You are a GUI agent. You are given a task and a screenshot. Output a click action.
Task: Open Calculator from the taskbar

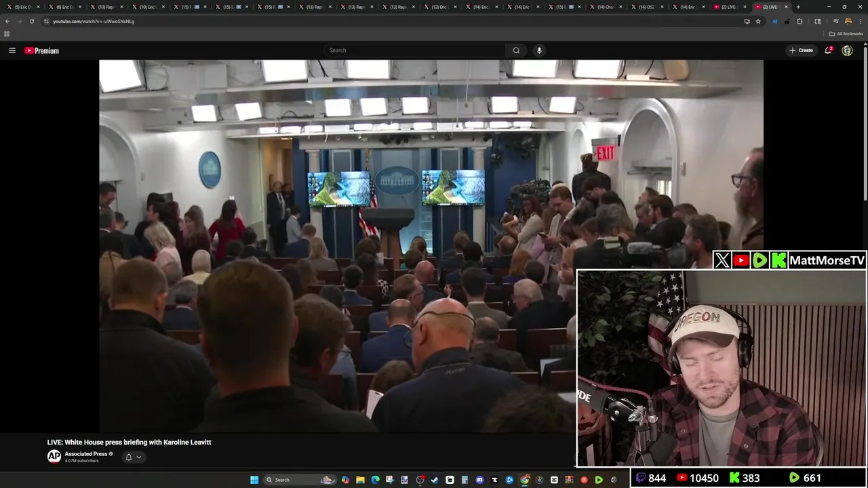point(465,480)
